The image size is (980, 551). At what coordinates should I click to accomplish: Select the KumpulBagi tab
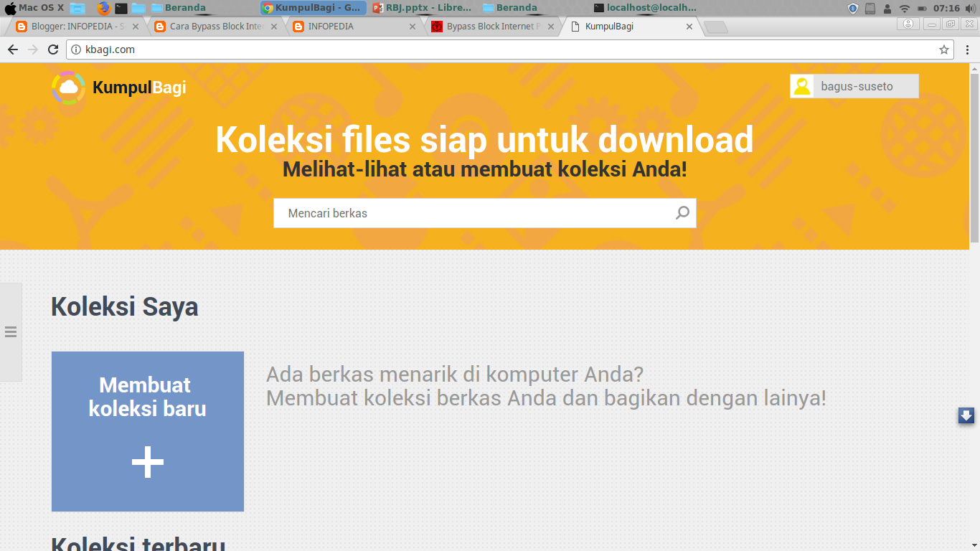click(x=631, y=27)
